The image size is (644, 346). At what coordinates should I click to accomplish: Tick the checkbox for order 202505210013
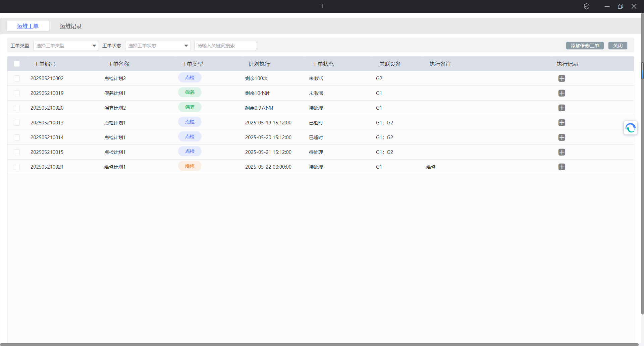pos(17,123)
